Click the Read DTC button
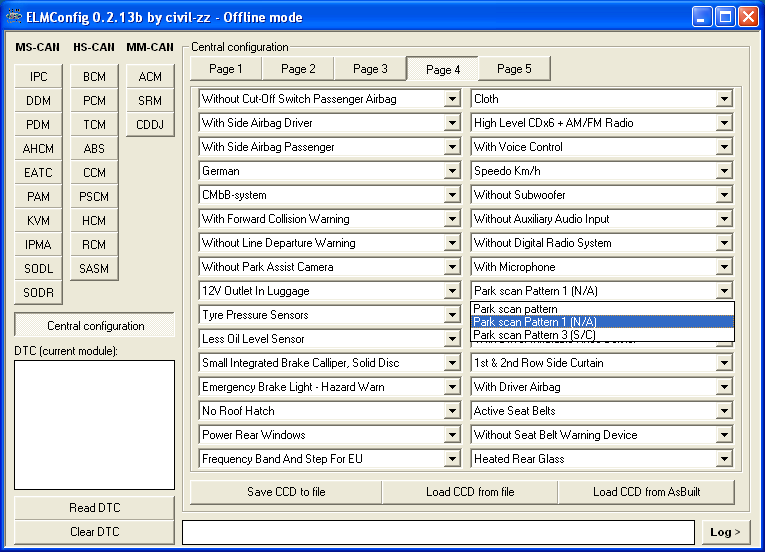The width and height of the screenshot is (765, 552). pyautogui.click(x=95, y=508)
